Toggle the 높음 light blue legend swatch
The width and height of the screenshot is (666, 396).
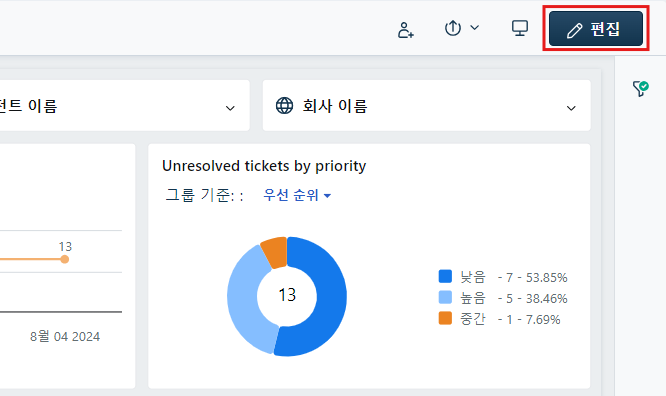click(445, 297)
